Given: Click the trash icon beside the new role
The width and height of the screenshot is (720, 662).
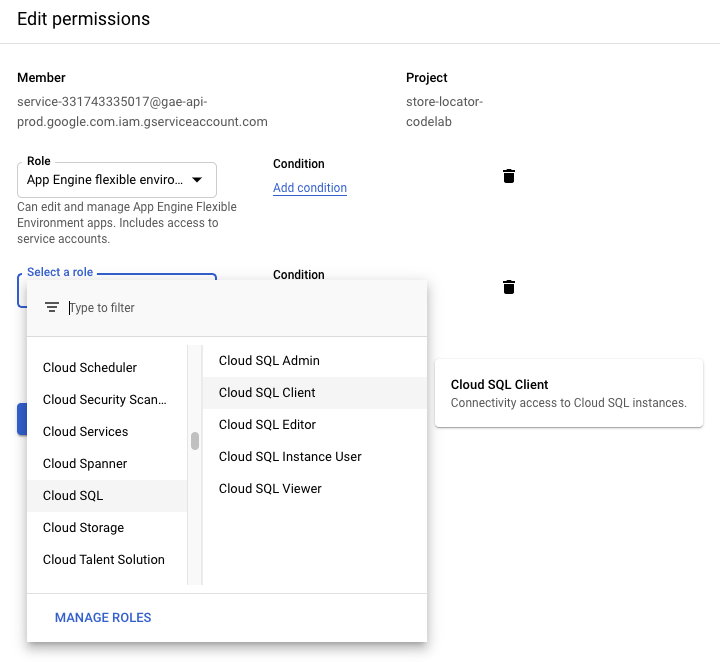Looking at the screenshot, I should (509, 287).
